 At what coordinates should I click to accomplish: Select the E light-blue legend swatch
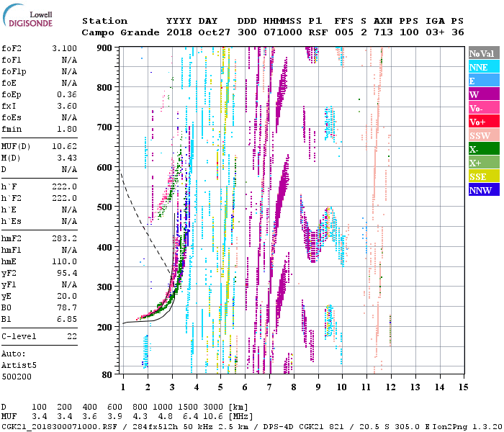(484, 81)
